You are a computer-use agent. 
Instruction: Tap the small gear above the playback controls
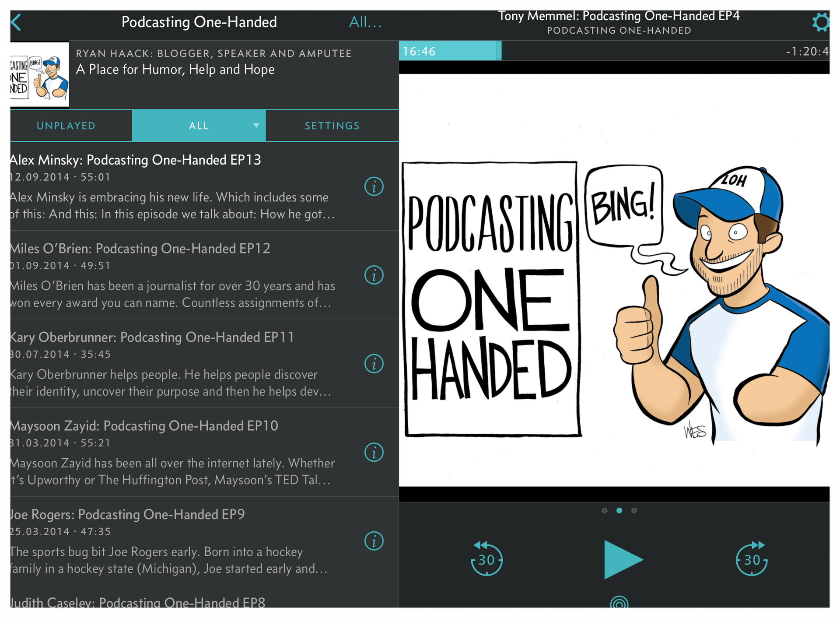pyautogui.click(x=605, y=510)
